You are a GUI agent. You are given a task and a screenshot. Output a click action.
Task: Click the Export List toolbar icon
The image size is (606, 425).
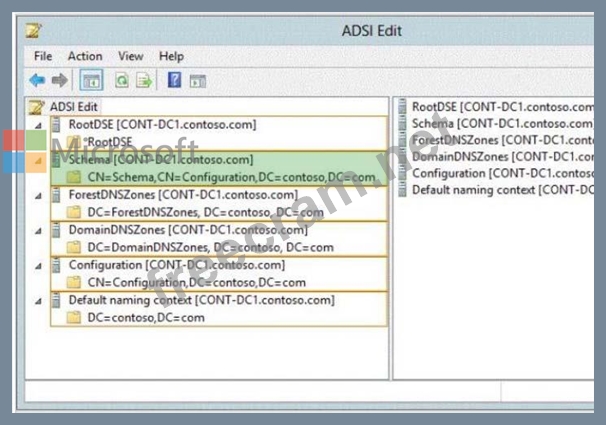point(144,80)
